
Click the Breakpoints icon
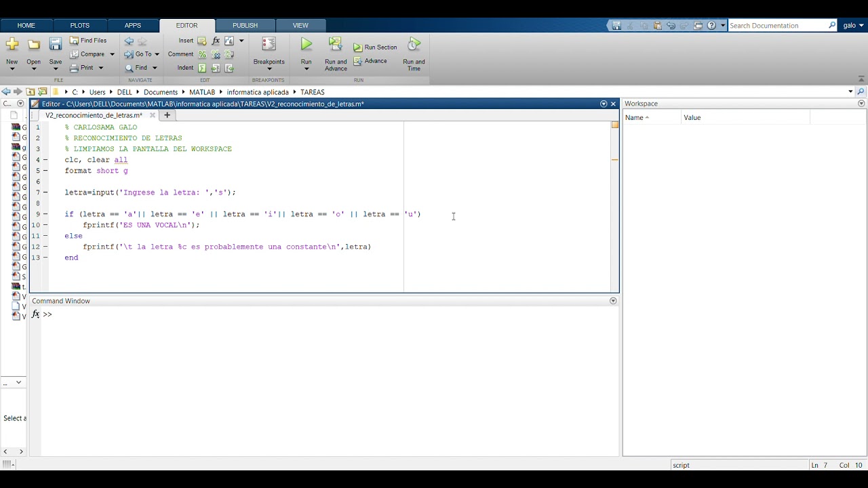[x=269, y=45]
